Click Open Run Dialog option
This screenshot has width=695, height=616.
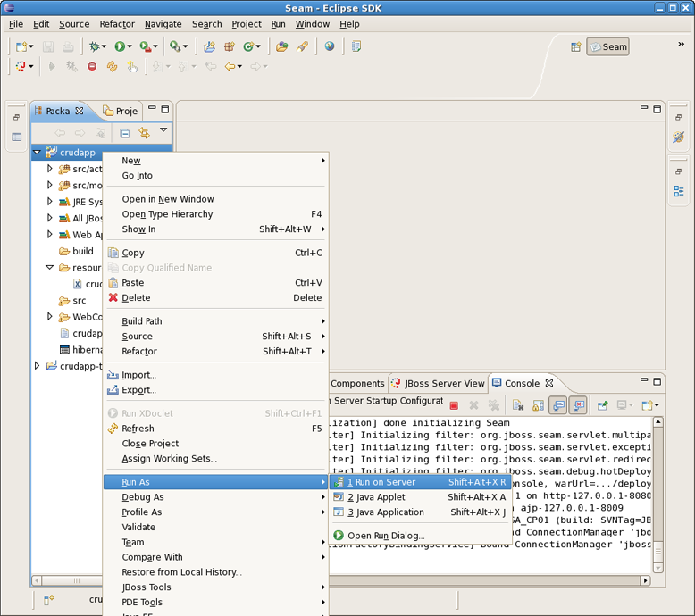click(x=419, y=536)
